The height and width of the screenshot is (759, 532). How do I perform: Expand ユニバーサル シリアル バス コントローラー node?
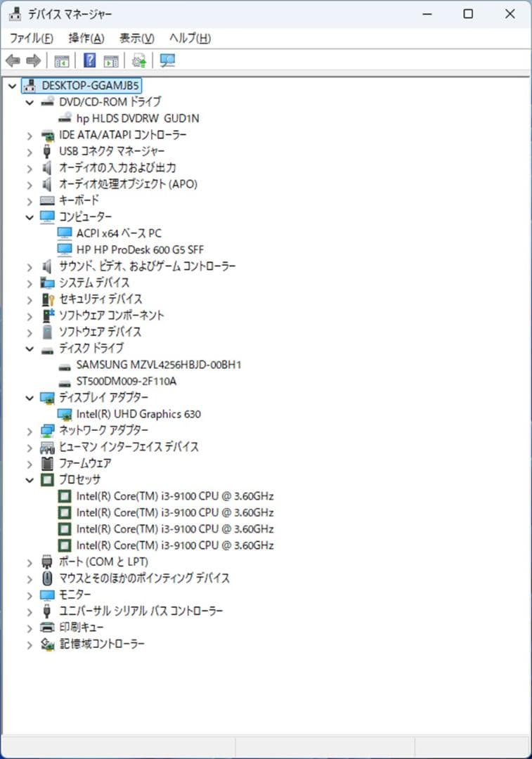pyautogui.click(x=30, y=612)
